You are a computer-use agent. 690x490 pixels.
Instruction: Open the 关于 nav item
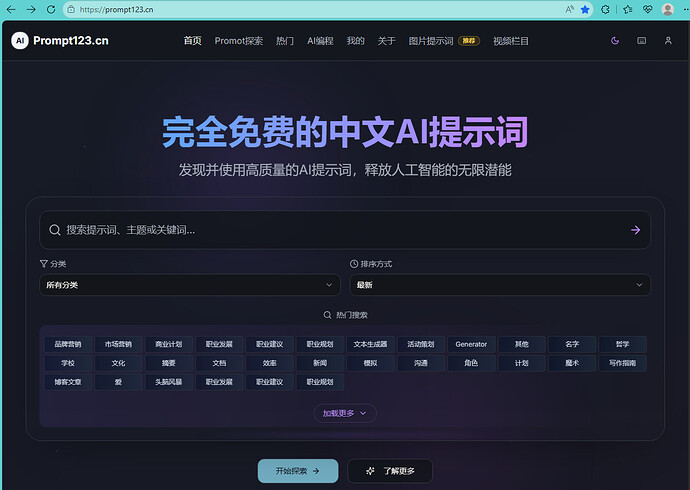click(386, 40)
